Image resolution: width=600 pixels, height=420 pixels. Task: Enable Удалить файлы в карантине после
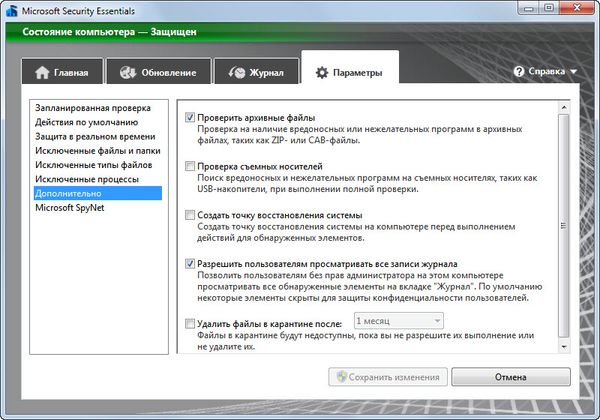(x=190, y=324)
